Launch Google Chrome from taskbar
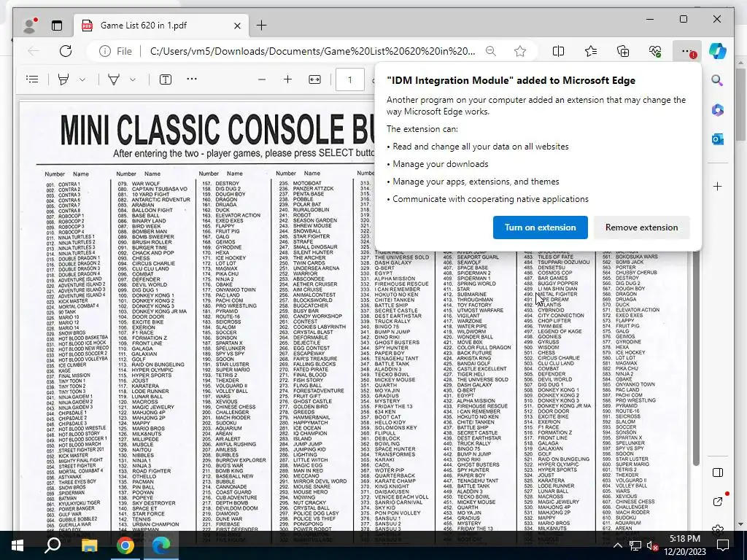The height and width of the screenshot is (560, 747). click(x=125, y=545)
